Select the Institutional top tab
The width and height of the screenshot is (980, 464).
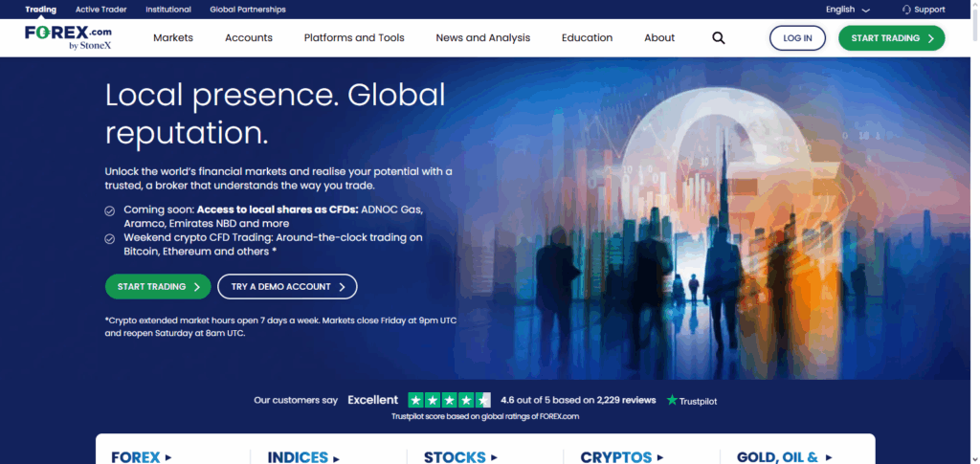[168, 10]
